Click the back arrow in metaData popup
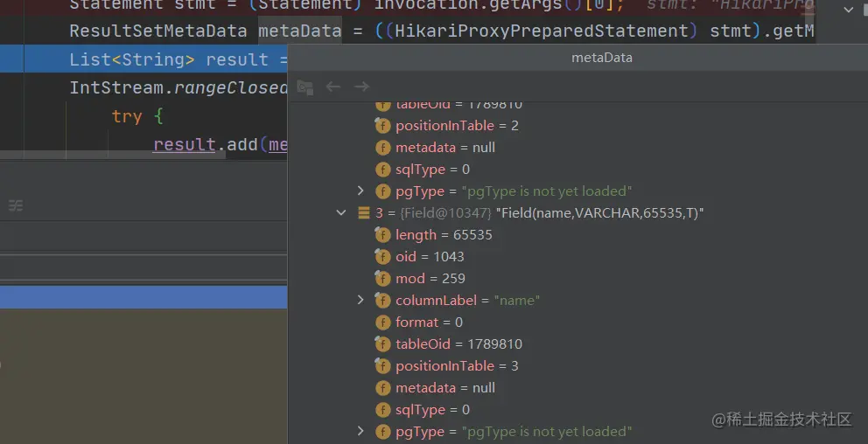Screen dimensions: 868x444 tap(332, 87)
